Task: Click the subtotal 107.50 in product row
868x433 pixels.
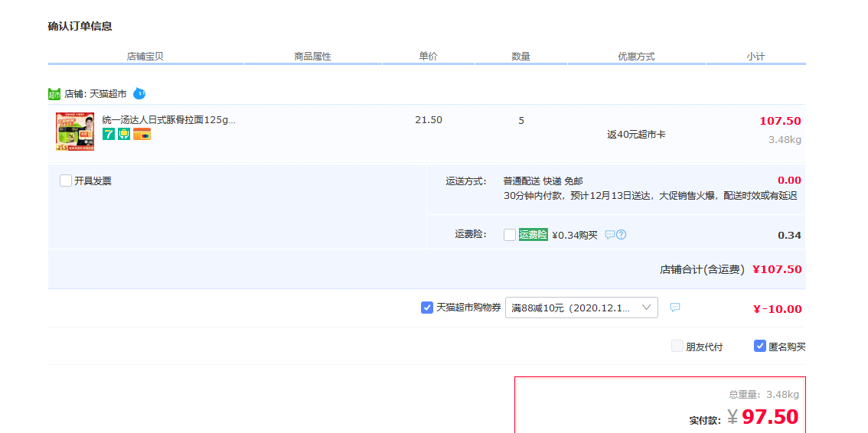Action: [x=781, y=121]
